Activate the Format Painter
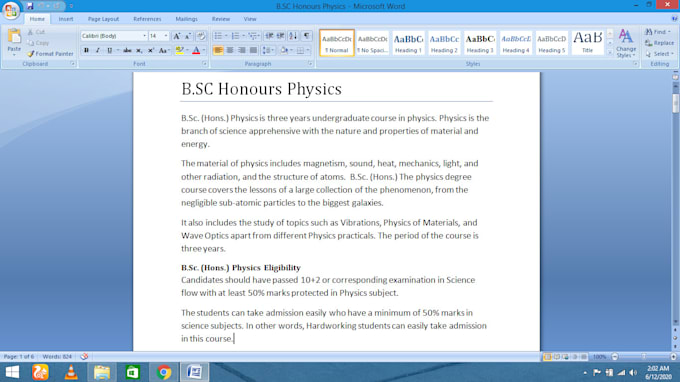The height and width of the screenshot is (382, 680). point(50,54)
